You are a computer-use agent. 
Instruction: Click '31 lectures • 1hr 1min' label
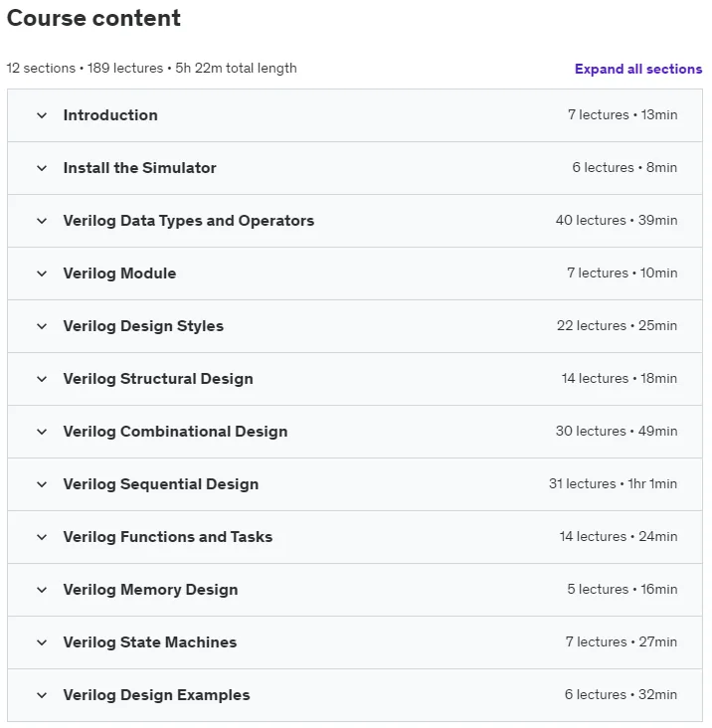(613, 483)
